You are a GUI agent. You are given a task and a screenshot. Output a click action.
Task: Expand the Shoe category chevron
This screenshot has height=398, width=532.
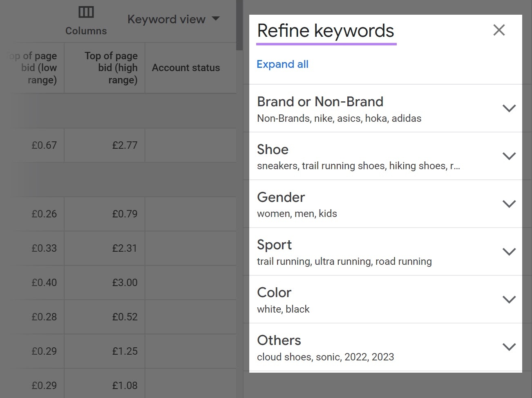[509, 156]
